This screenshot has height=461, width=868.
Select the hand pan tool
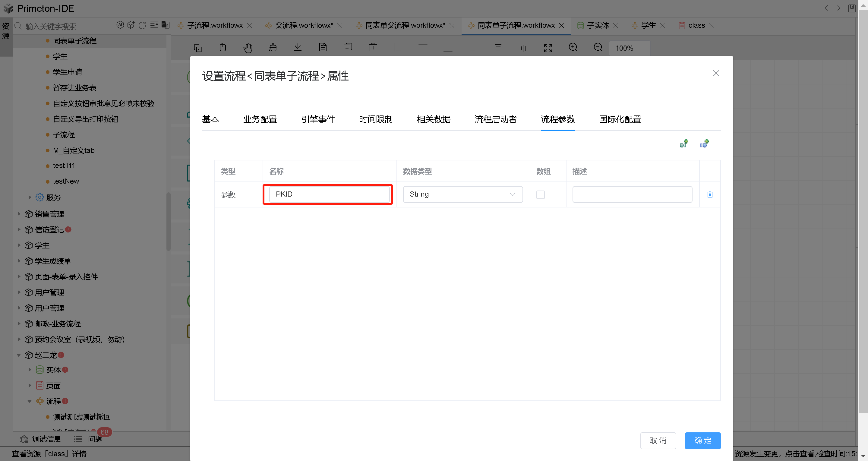pyautogui.click(x=248, y=48)
